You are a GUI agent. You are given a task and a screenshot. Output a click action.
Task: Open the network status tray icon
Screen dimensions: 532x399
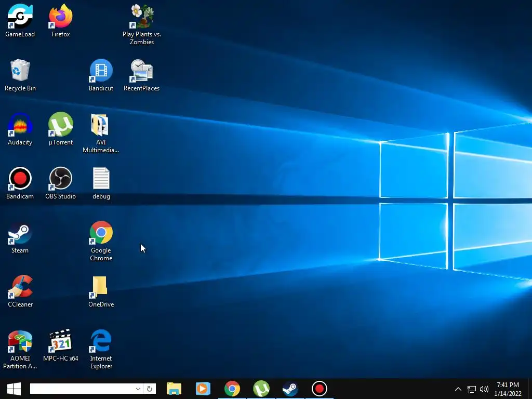pos(472,389)
